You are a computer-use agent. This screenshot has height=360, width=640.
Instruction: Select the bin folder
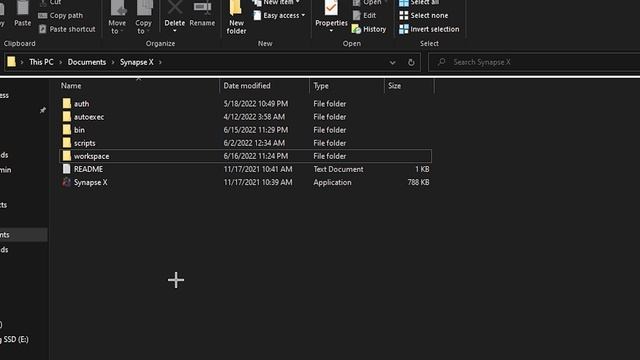[245, 130]
